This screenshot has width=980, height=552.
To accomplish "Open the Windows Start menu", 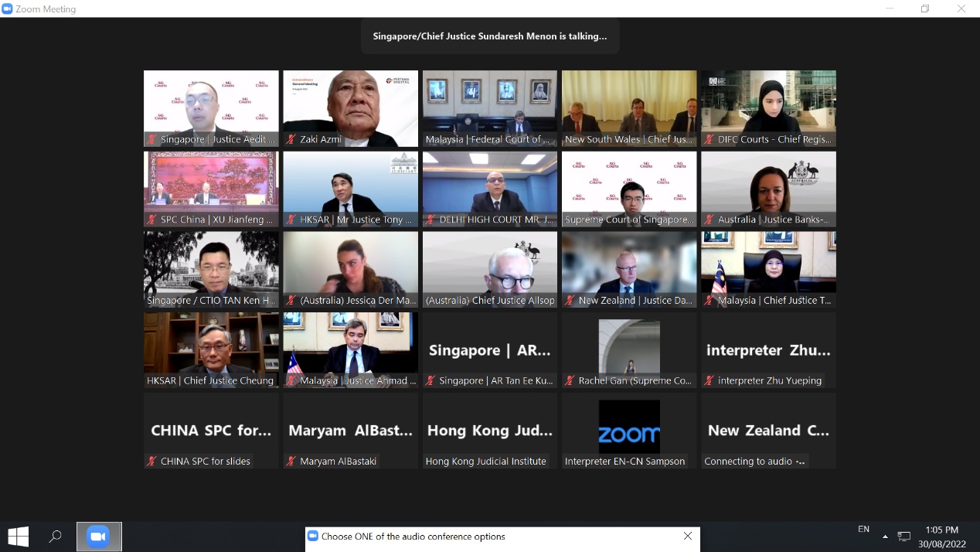I will pos(18,537).
